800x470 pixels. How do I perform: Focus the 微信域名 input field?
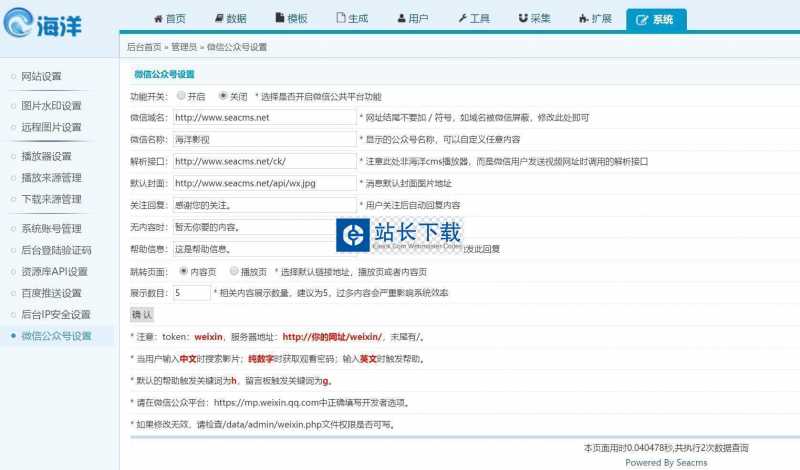tap(264, 117)
